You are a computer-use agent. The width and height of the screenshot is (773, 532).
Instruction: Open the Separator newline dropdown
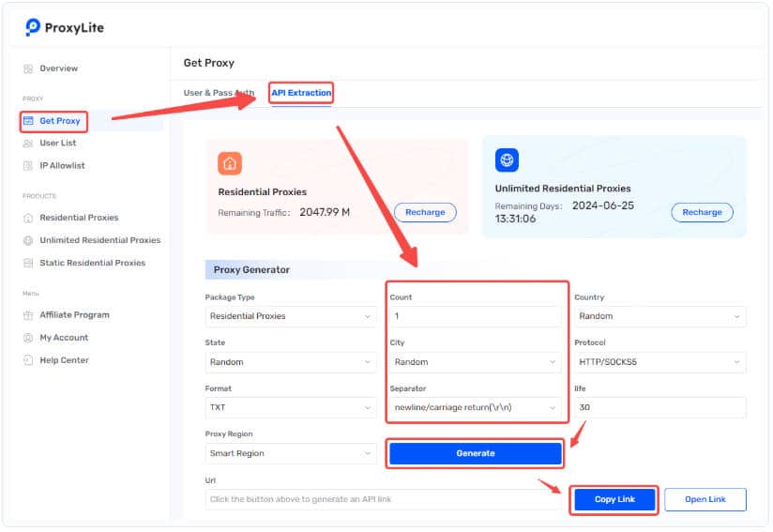coord(476,408)
